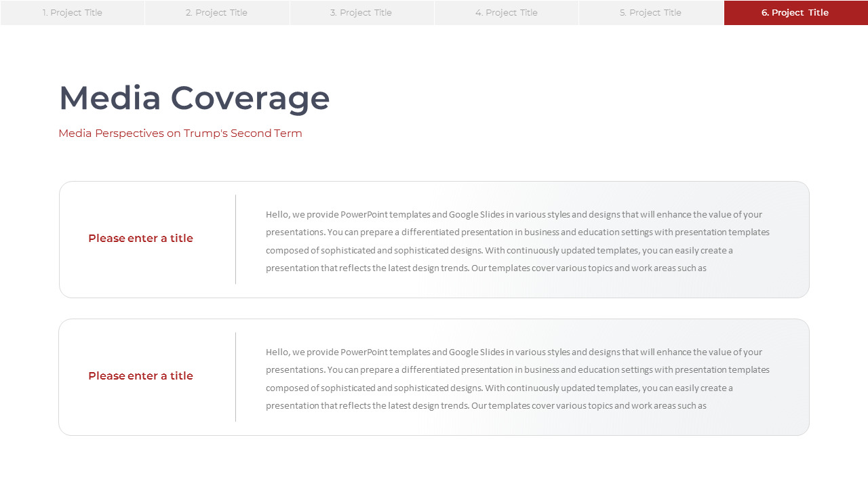The image size is (868, 488).
Task: Click "Please enter a title" in bottom card
Action: pos(140,376)
